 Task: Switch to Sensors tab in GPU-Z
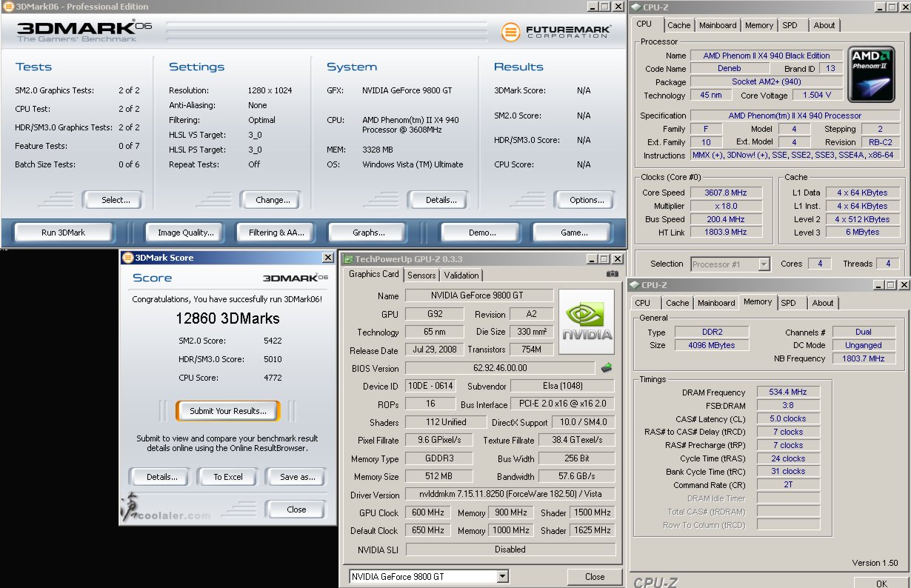(422, 275)
